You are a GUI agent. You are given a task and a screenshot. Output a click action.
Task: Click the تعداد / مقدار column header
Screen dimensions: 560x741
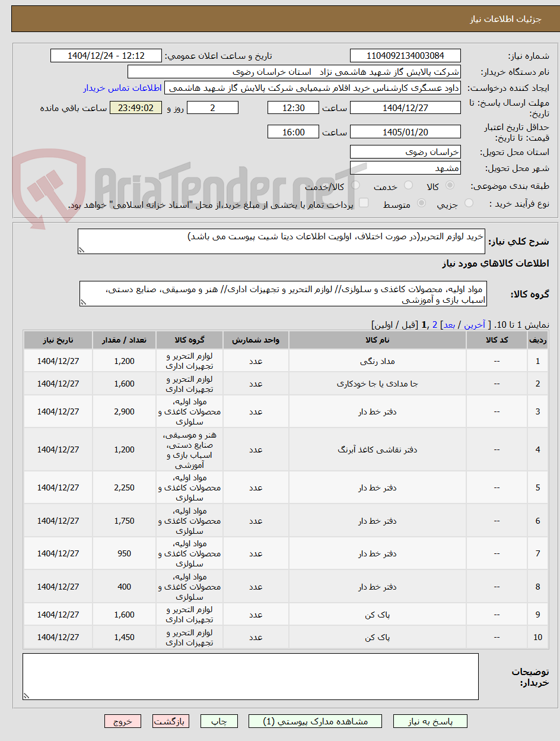pyautogui.click(x=125, y=340)
